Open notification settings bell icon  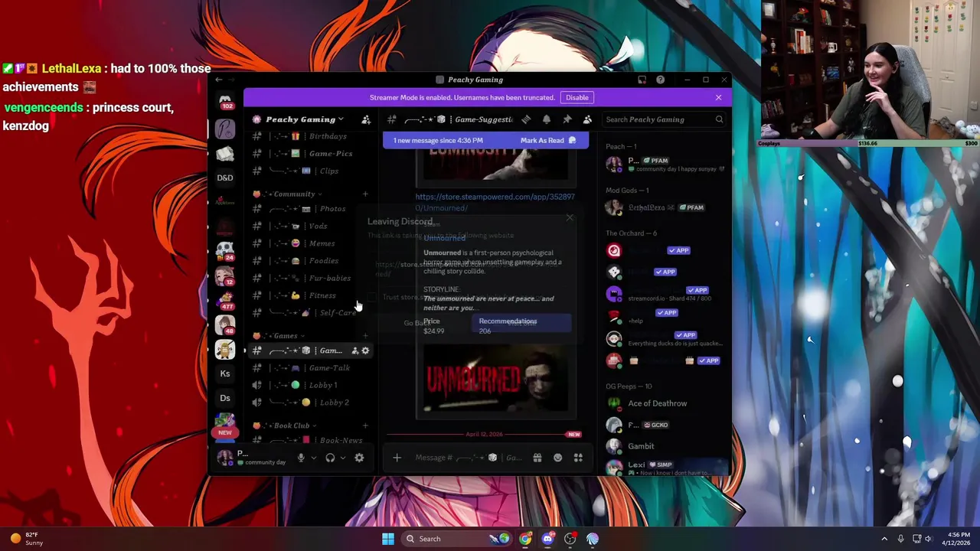[547, 119]
